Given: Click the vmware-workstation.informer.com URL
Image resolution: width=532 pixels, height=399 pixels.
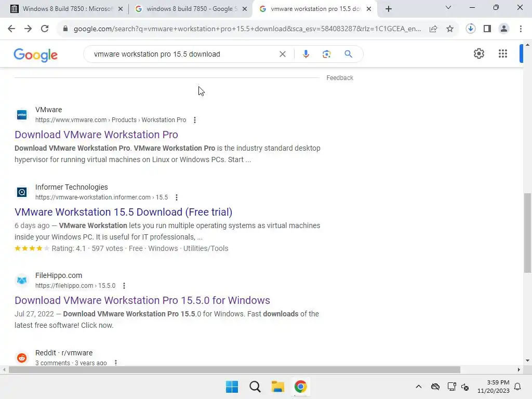Looking at the screenshot, I should click(101, 197).
